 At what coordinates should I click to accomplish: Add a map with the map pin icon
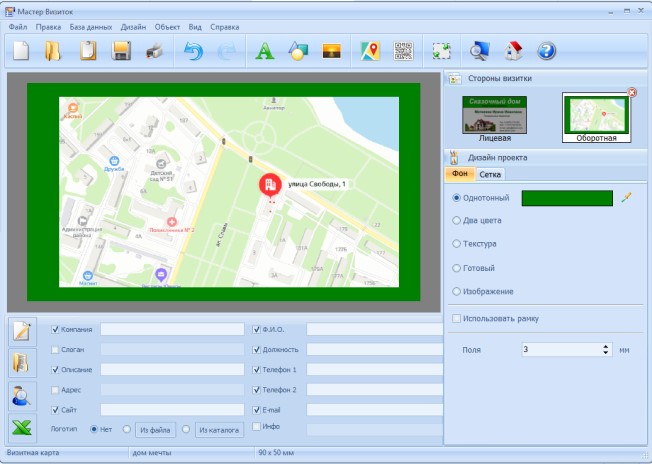point(370,51)
